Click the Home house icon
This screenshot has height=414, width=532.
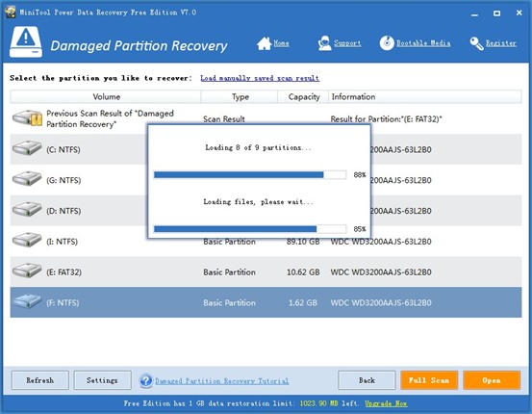pyautogui.click(x=264, y=43)
